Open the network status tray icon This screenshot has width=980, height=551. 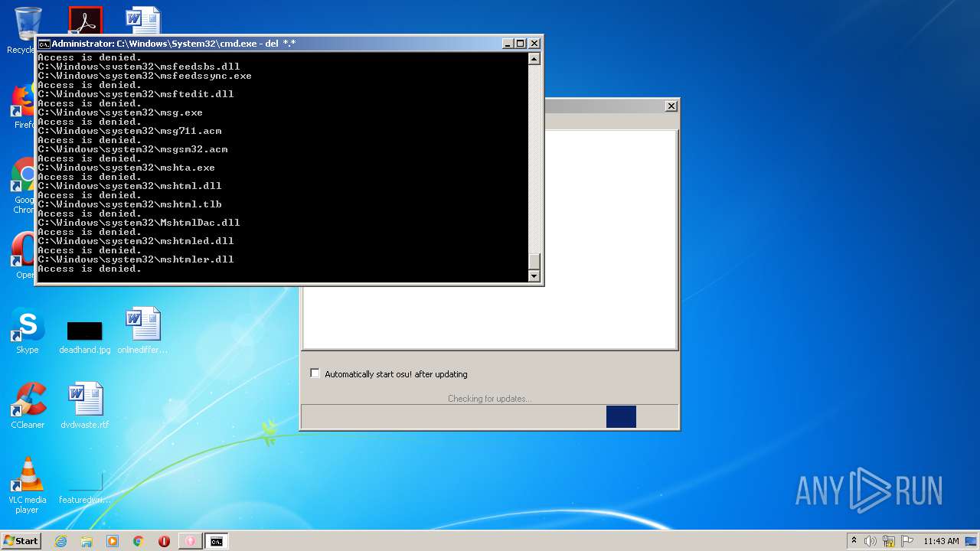(x=889, y=541)
